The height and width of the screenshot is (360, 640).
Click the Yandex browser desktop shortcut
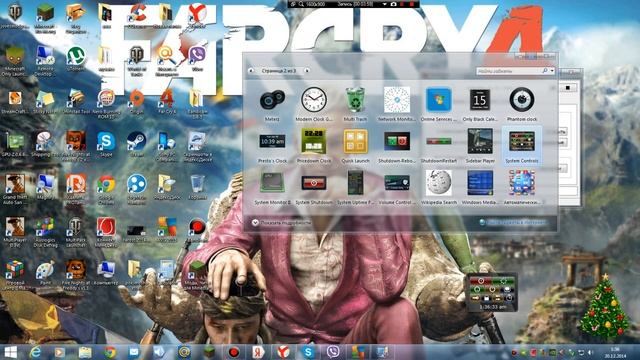(197, 17)
